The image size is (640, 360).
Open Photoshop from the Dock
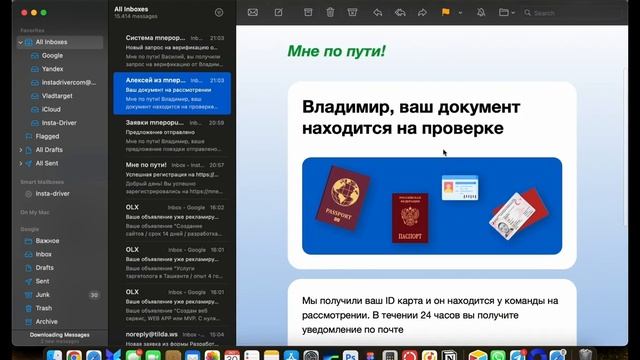point(350,355)
